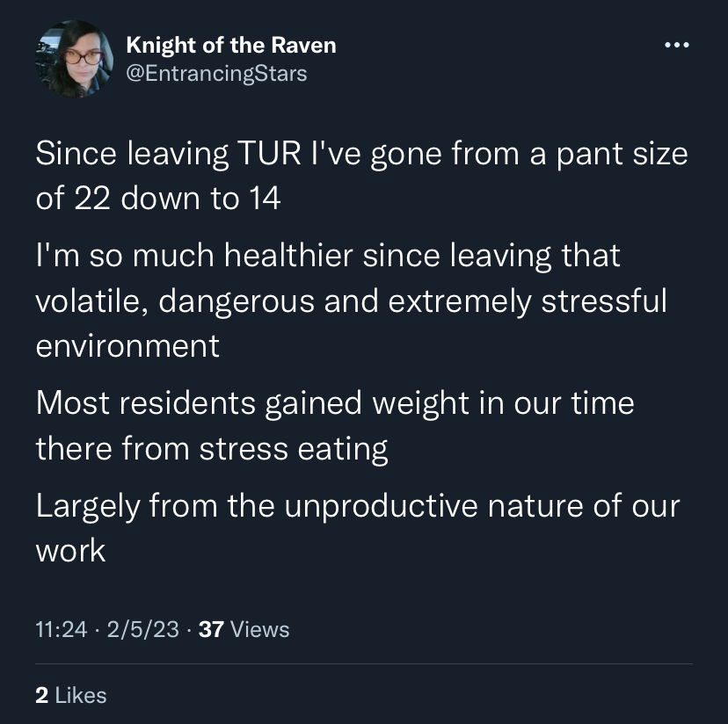Screen dimensions: 728x724
Task: Open the three-dot more options menu
Action: click(676, 45)
